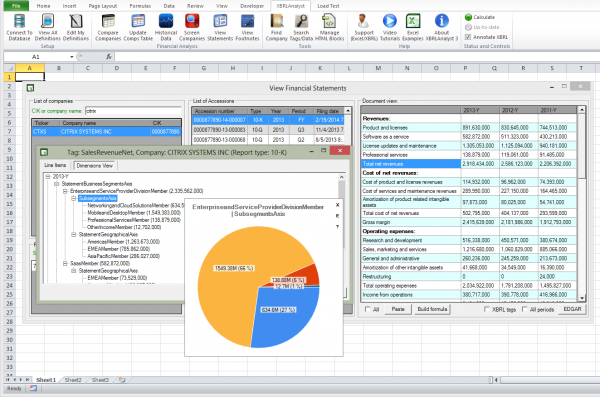Image resolution: width=600 pixels, height=397 pixels.
Task: Click the Build formula button
Action: (x=432, y=309)
